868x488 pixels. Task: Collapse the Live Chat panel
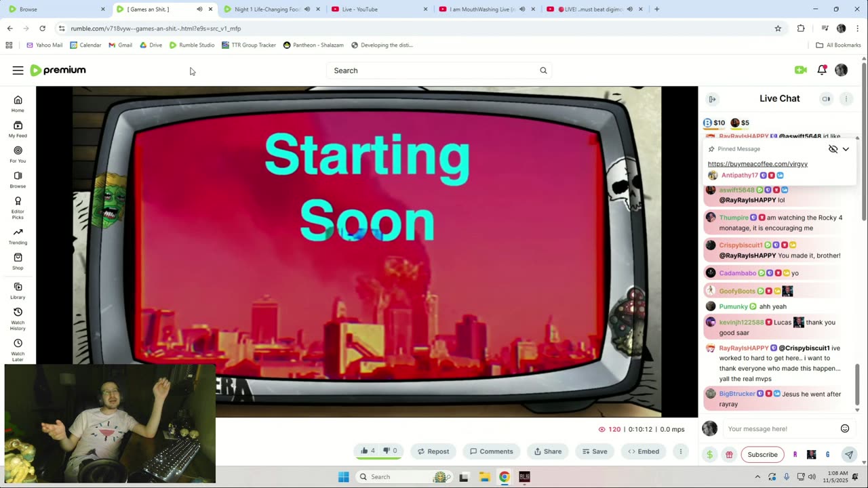click(712, 99)
